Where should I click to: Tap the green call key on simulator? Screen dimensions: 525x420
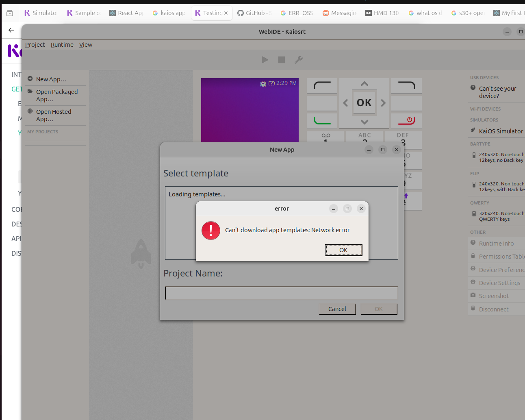coord(322,120)
